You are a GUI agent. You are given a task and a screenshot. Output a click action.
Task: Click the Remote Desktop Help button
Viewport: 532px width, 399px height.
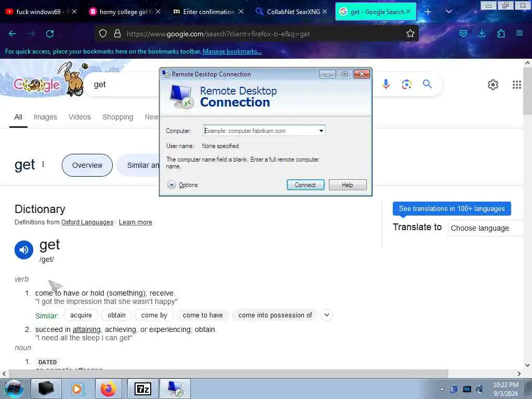[x=348, y=185]
